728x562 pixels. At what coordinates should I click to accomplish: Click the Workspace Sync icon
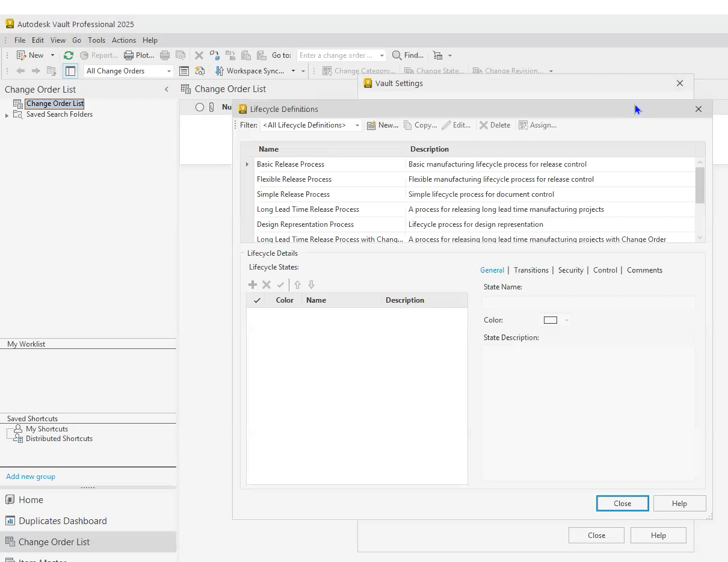click(x=220, y=71)
